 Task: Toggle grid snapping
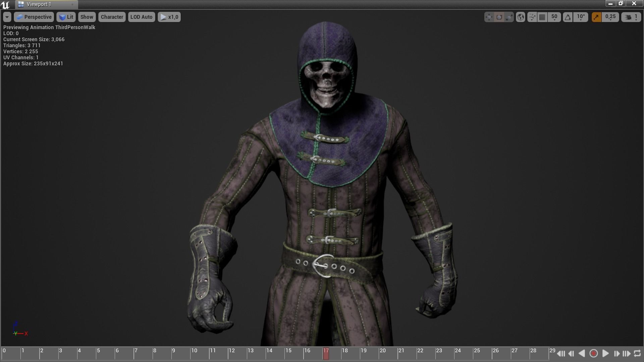[x=542, y=17]
